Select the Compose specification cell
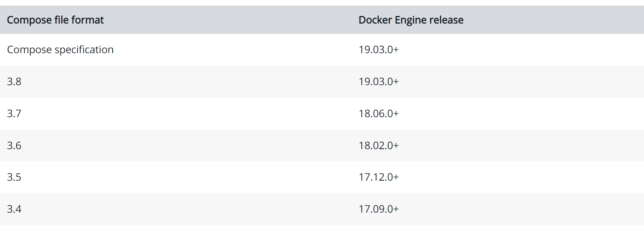644x232 pixels. click(60, 50)
